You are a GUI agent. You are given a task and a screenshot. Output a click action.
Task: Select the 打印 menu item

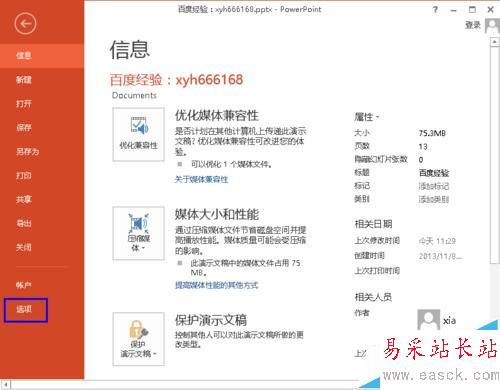click(42, 176)
